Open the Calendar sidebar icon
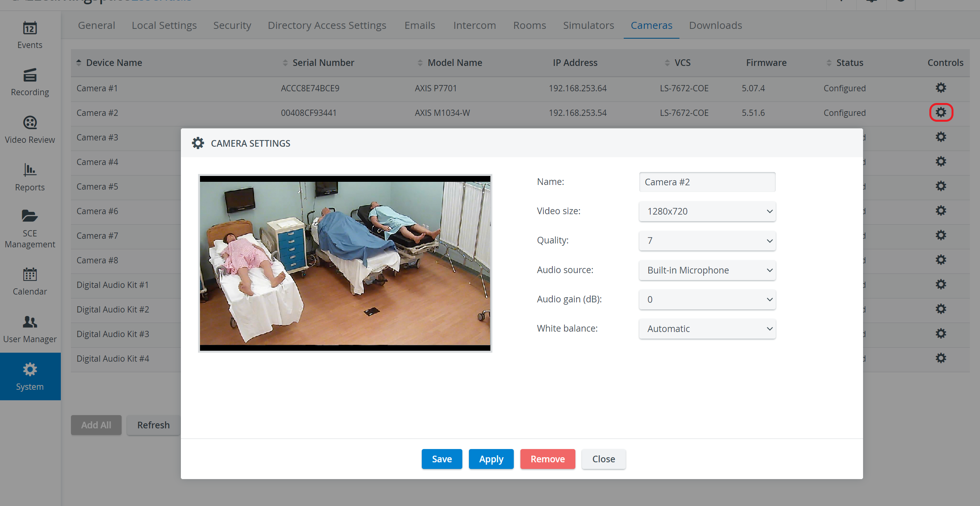980x506 pixels. [30, 275]
